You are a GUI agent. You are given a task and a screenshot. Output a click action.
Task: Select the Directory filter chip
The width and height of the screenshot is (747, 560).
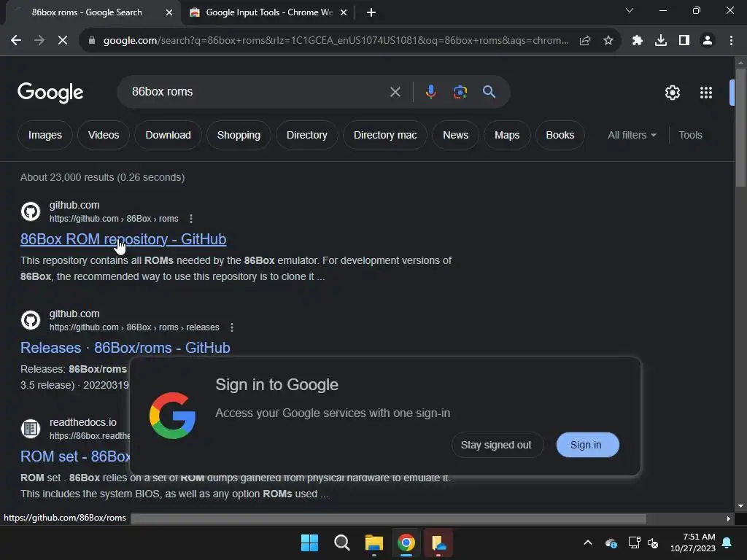point(307,135)
